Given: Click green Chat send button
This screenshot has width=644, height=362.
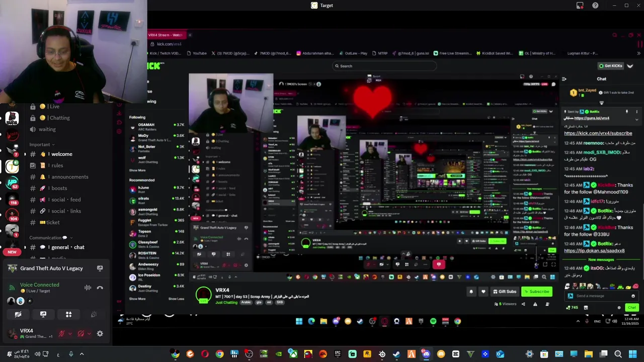Looking at the screenshot, I should click(632, 308).
